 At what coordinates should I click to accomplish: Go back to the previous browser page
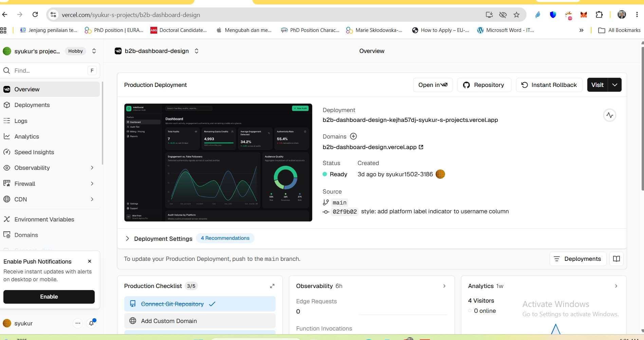(5, 15)
